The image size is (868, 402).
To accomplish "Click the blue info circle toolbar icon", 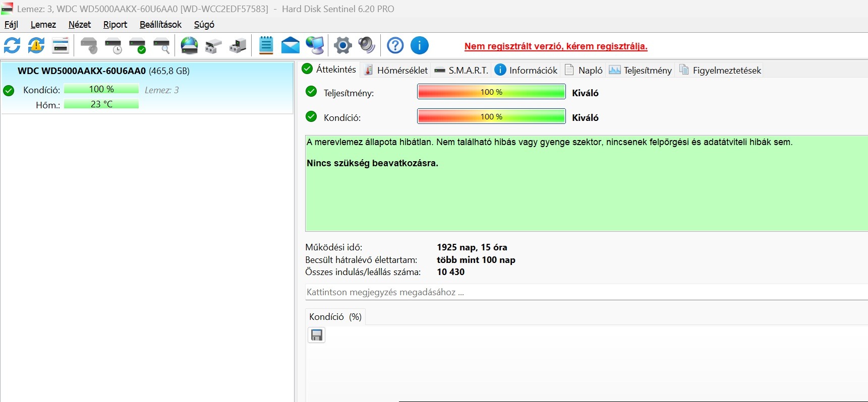I will [x=419, y=45].
